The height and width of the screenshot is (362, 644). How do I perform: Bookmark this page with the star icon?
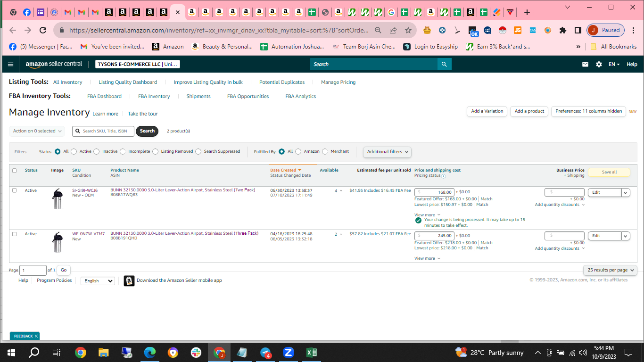click(408, 30)
